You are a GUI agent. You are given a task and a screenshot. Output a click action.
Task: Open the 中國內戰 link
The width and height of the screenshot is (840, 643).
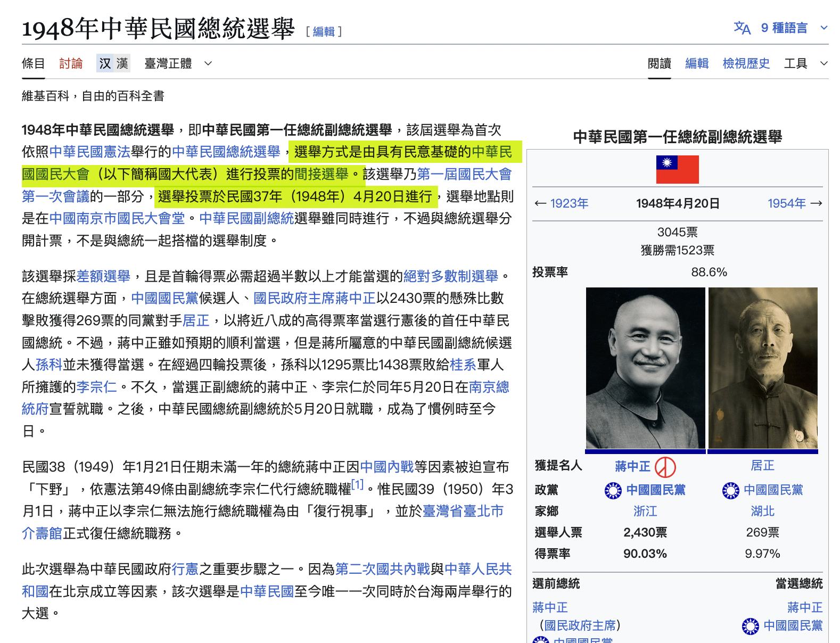click(387, 467)
